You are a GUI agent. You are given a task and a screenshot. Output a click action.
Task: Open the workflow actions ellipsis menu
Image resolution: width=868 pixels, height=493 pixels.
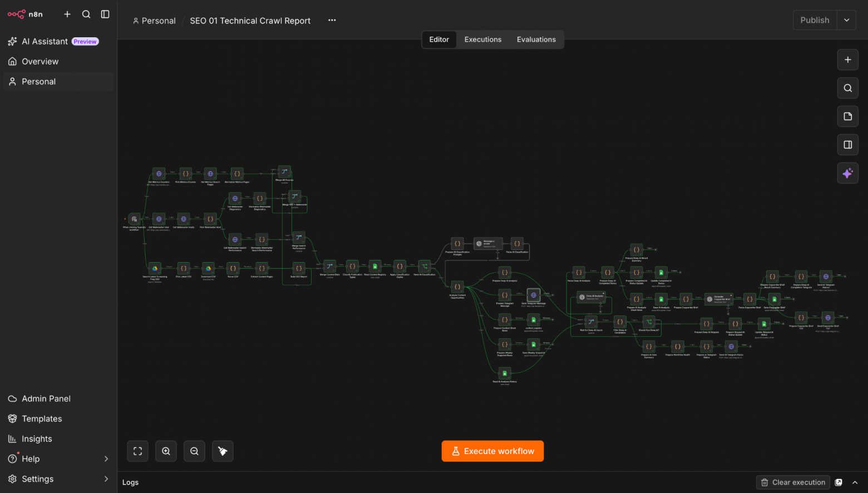(x=332, y=21)
